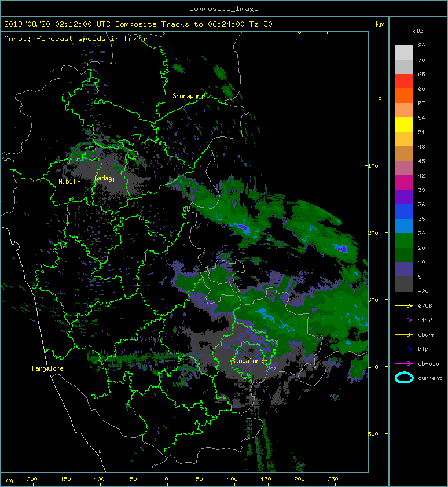This screenshot has height=487, width=448.
Task: Click the -200 tick on vertical axis
Action: (x=372, y=233)
